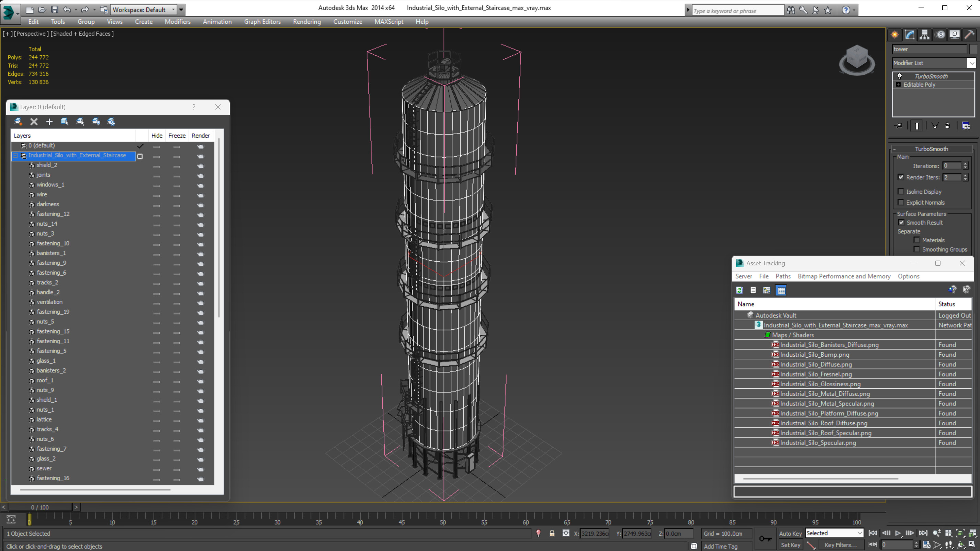
Task: Collapse the Industrial_Silo_with_External_Staircase layer
Action: 15,156
